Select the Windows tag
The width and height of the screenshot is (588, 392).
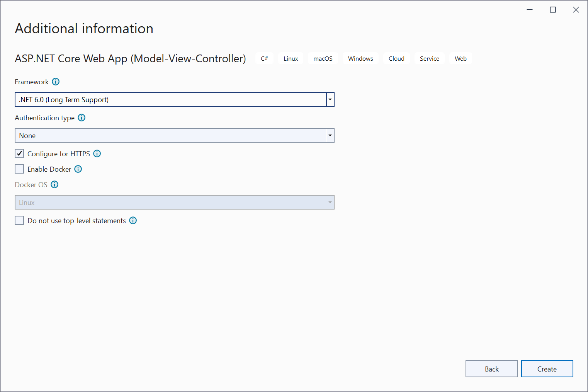coord(360,58)
